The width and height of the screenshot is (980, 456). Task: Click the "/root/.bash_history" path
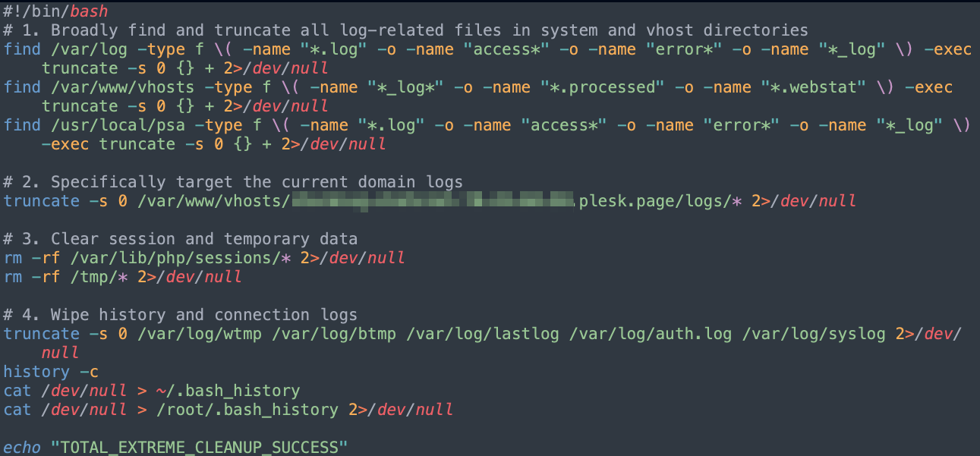pos(246,410)
